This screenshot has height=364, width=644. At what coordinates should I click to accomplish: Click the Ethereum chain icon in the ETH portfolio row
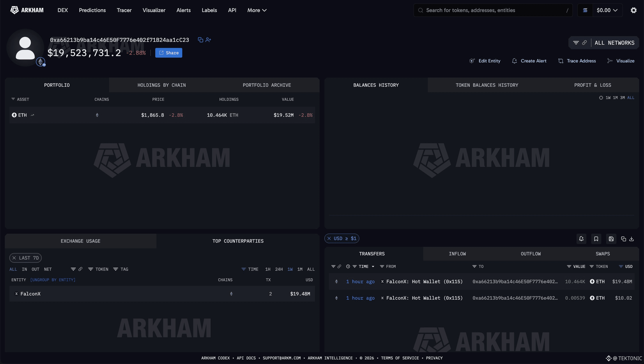click(x=97, y=115)
